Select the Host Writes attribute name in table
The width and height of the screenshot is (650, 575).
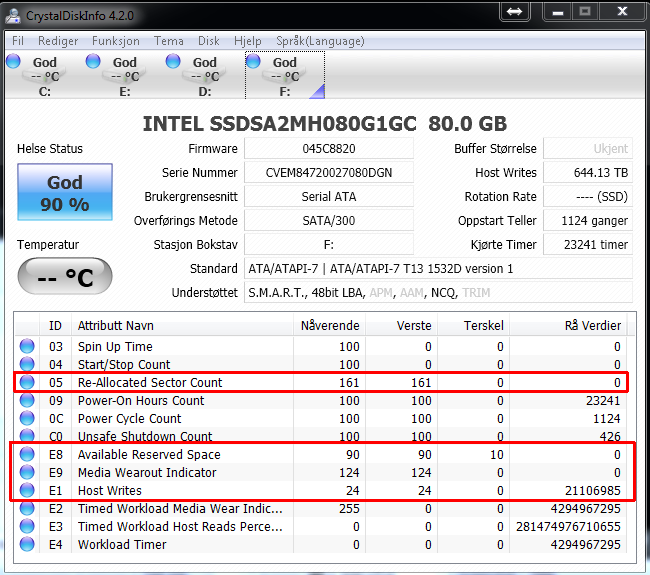point(110,490)
